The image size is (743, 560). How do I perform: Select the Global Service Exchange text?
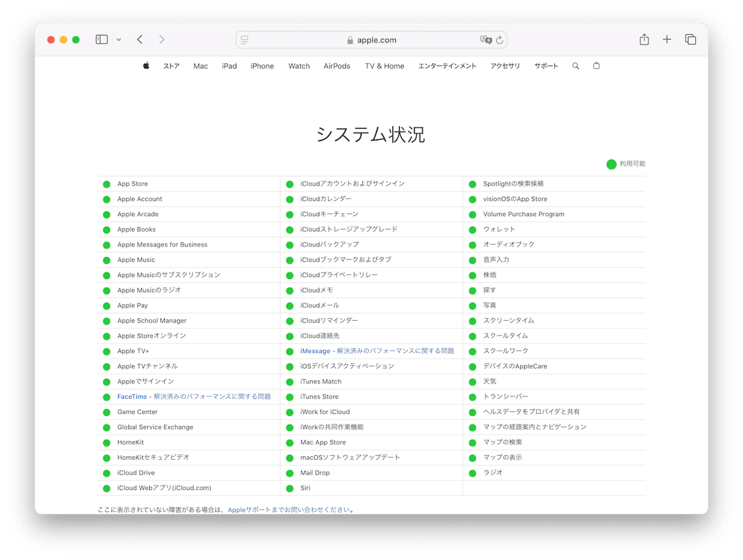click(155, 427)
